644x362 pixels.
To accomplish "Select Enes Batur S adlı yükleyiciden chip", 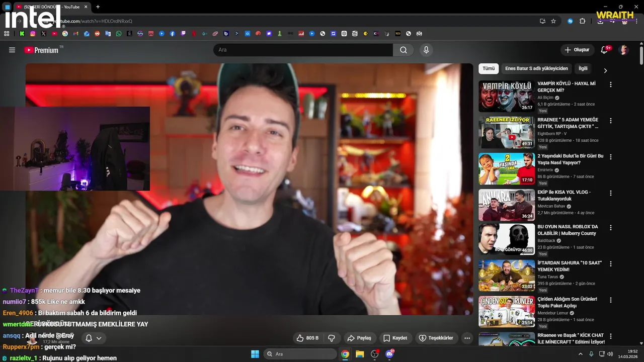I will [536, 68].
